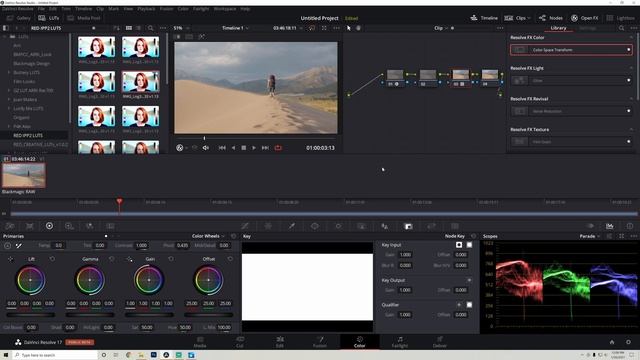Open the Clips dropdown in top toolbar
This screenshot has height=360, width=640.
(x=517, y=18)
